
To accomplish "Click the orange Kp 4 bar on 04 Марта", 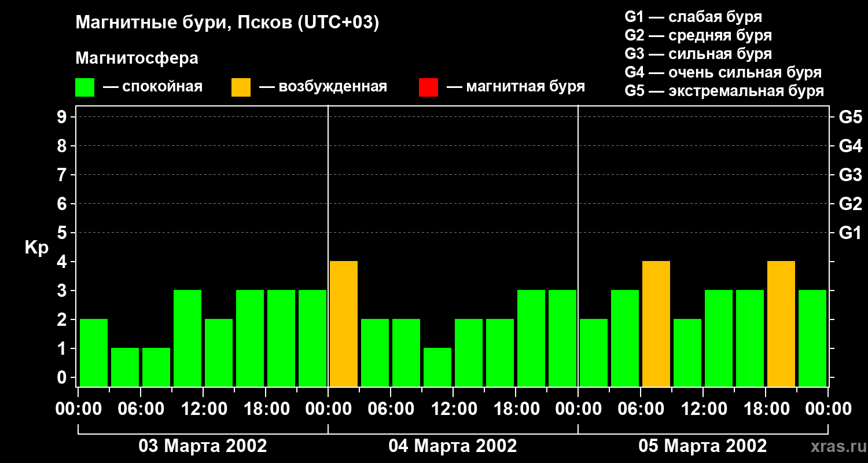I will point(344,324).
